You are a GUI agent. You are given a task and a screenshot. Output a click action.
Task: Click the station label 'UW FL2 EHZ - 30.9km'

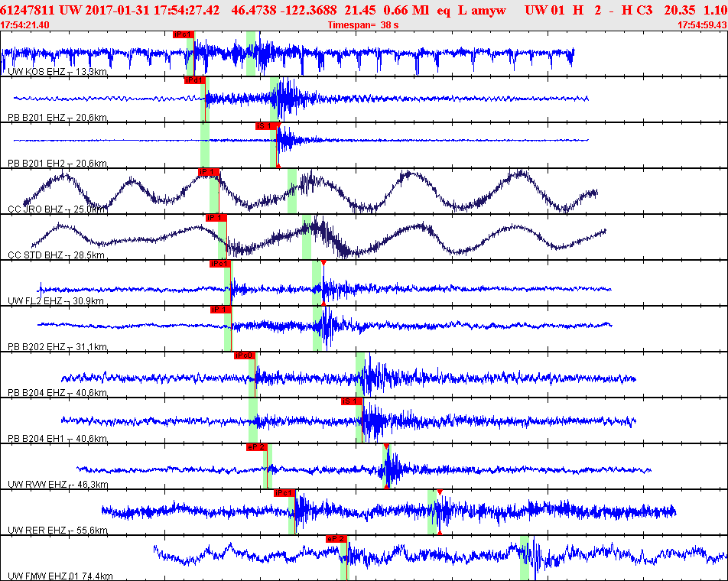[x=56, y=301]
